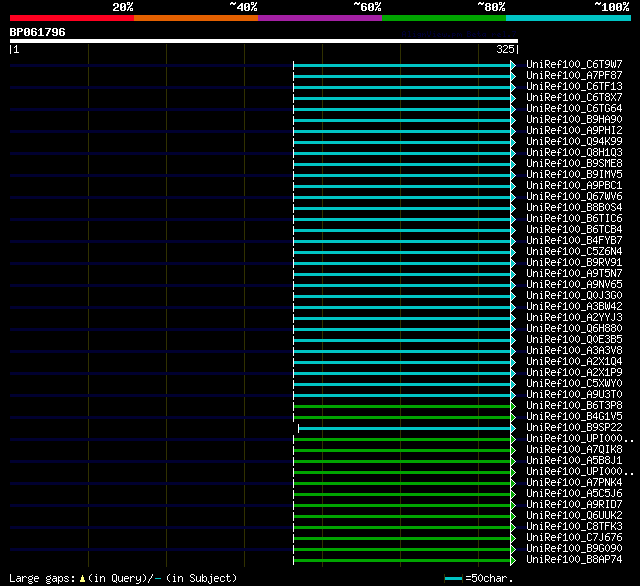Select hit label UniRef100_A2YYJ3
The image size is (640, 586).
(574, 318)
